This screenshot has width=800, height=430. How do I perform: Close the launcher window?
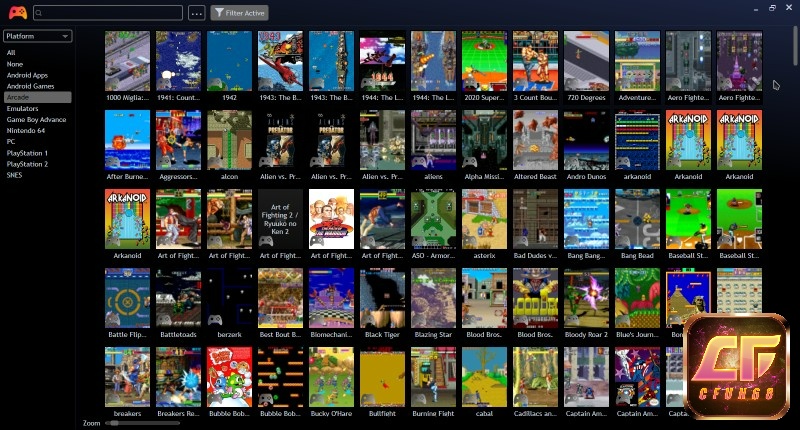point(789,8)
